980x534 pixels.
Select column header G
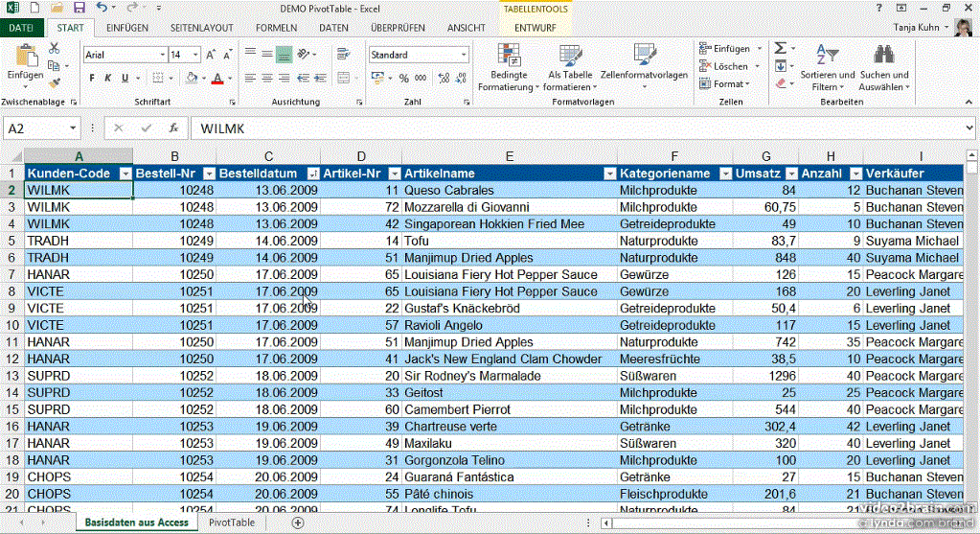765,156
